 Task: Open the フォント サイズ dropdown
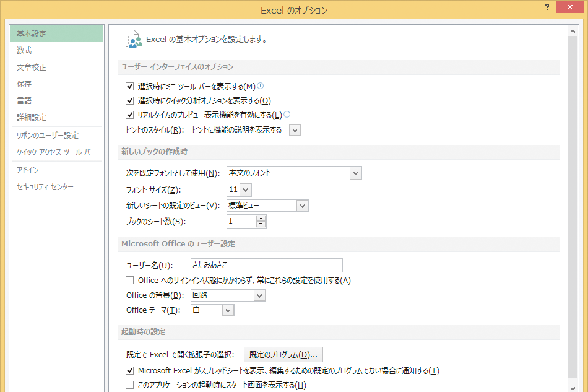[245, 190]
